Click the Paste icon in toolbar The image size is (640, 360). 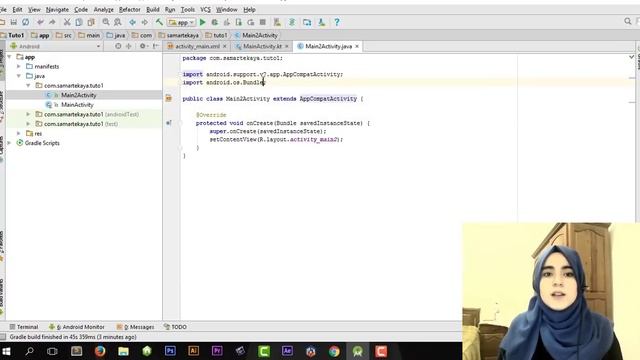[91, 22]
